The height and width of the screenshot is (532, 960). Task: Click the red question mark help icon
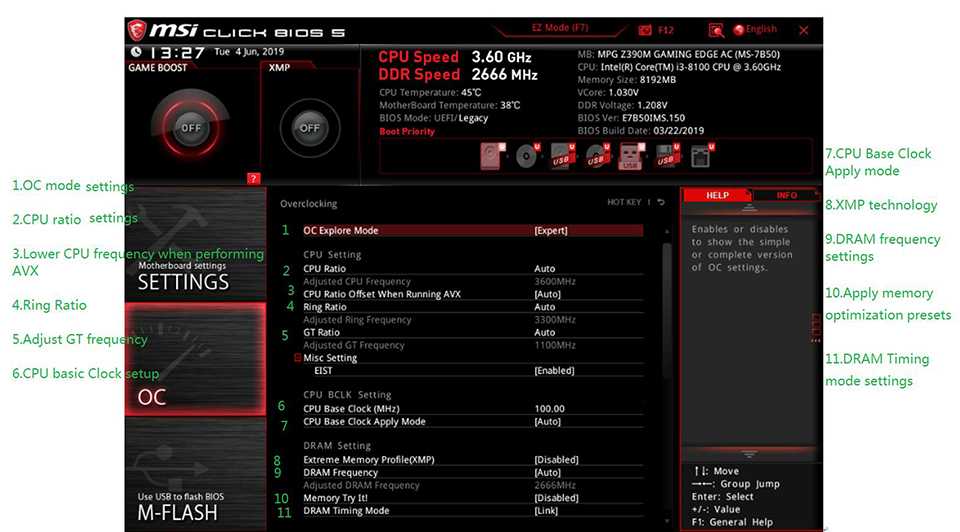(253, 179)
